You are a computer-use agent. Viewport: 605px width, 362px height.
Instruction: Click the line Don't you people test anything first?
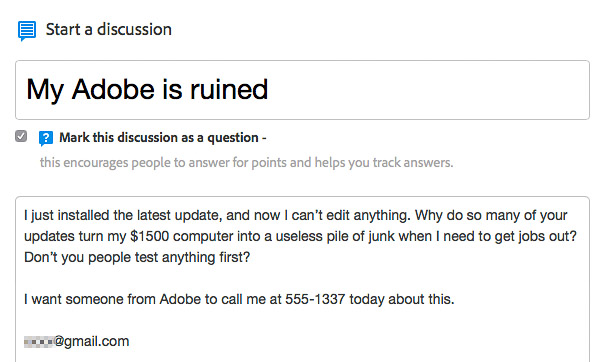point(137,257)
